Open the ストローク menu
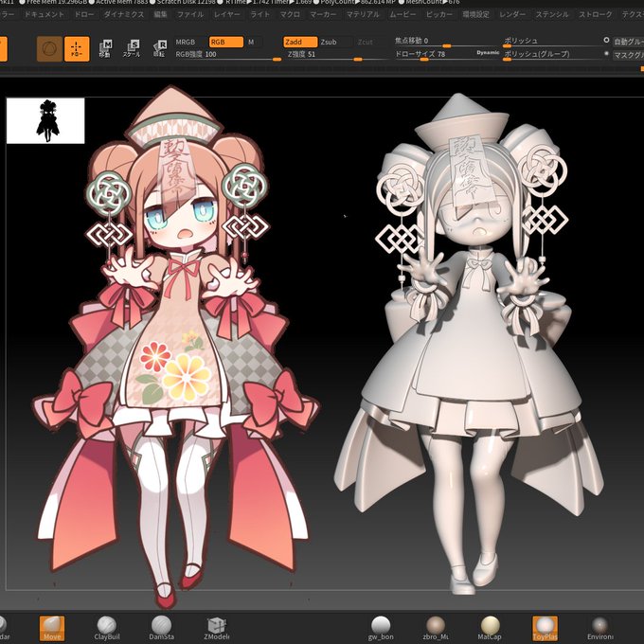This screenshot has width=644, height=644. 596,14
